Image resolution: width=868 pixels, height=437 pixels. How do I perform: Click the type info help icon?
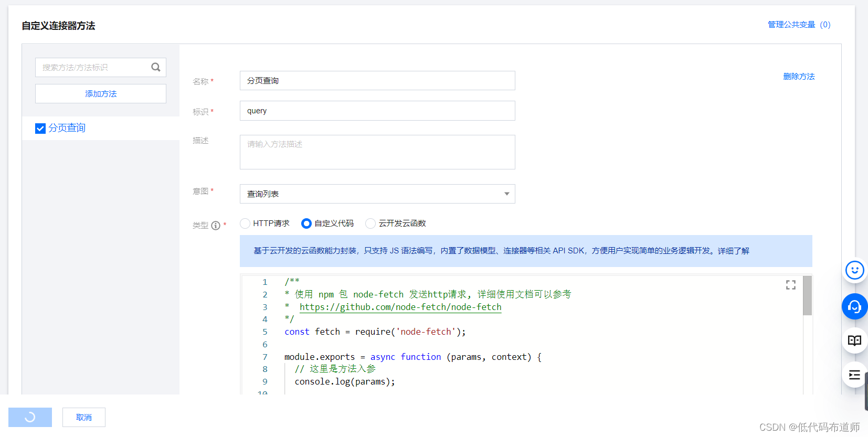click(x=216, y=226)
